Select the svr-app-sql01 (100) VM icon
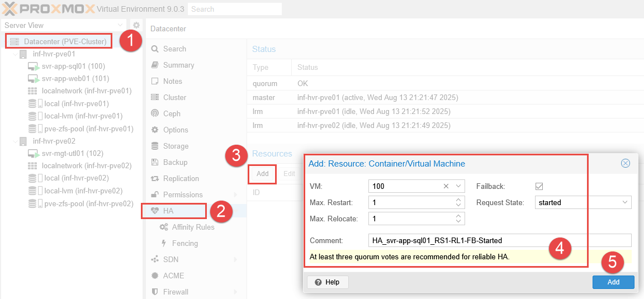This screenshot has height=299, width=644. (x=33, y=67)
